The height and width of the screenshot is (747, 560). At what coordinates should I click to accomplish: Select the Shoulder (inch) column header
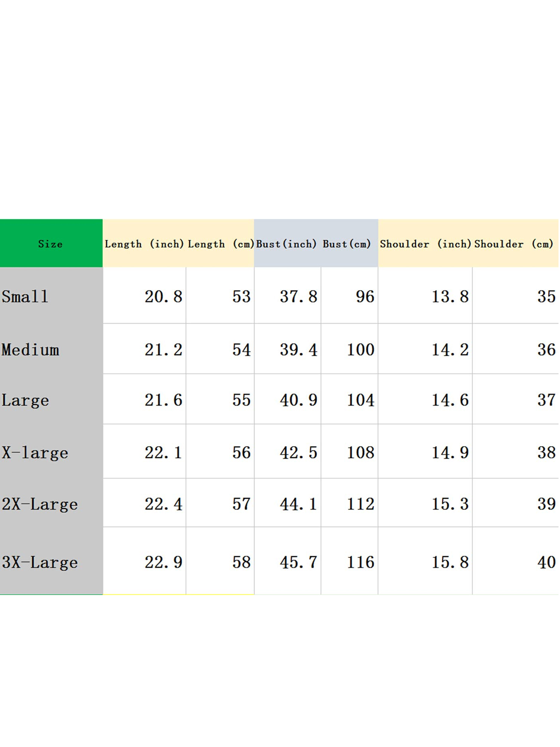(x=425, y=244)
